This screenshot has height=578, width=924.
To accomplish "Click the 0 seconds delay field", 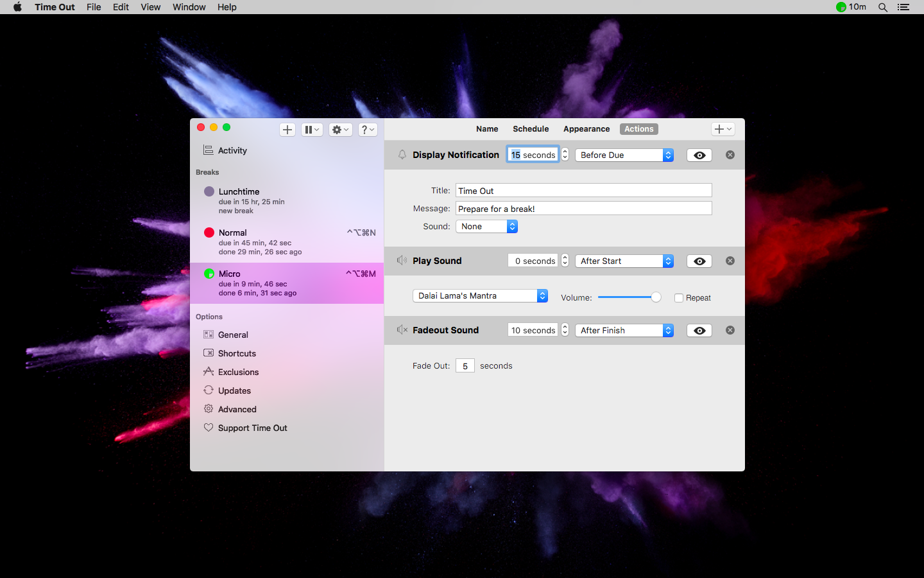I will pyautogui.click(x=533, y=261).
